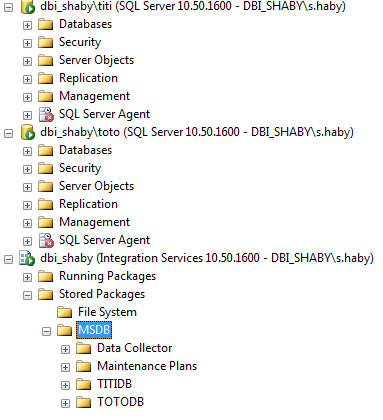Click Replication folder icon under dbi_shaby\titi
The height and width of the screenshot is (420, 383).
[46, 79]
